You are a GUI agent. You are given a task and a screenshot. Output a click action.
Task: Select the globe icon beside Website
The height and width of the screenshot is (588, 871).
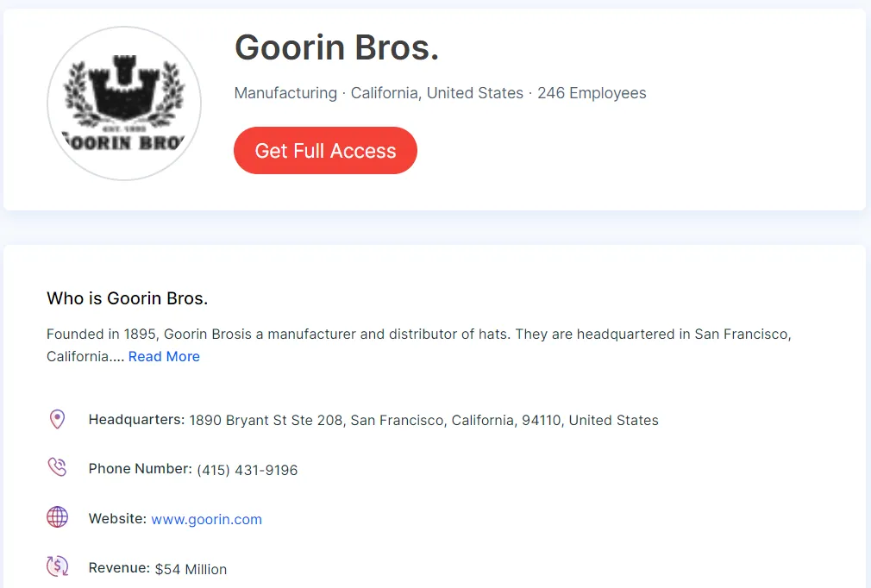(x=57, y=517)
